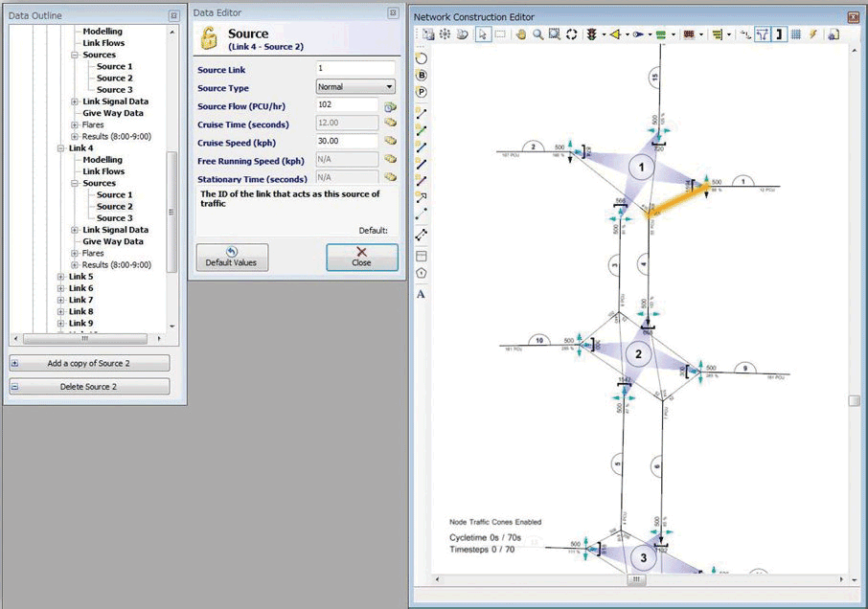
Task: Expand the Link 5 tree node
Action: click(x=61, y=277)
